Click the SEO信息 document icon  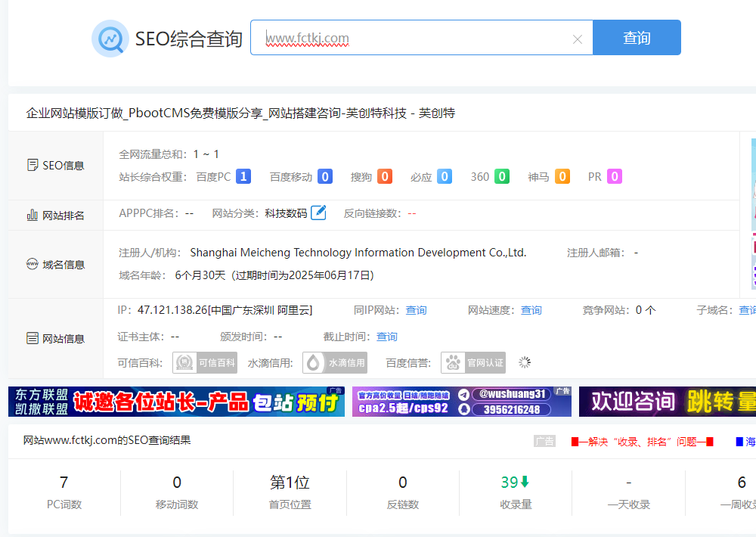(x=33, y=165)
